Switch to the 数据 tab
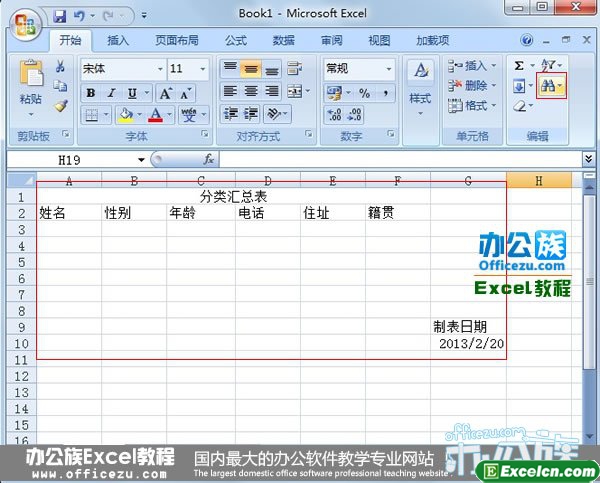Viewport: 600px width, 483px height. click(283, 40)
